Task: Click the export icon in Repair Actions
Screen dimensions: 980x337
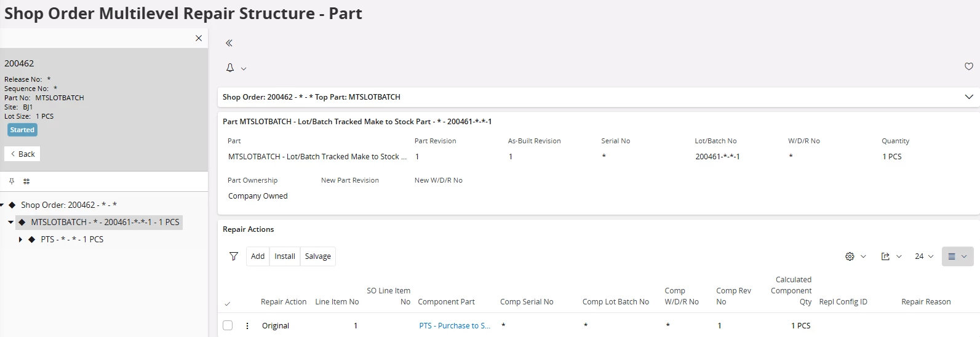Action: (885, 256)
